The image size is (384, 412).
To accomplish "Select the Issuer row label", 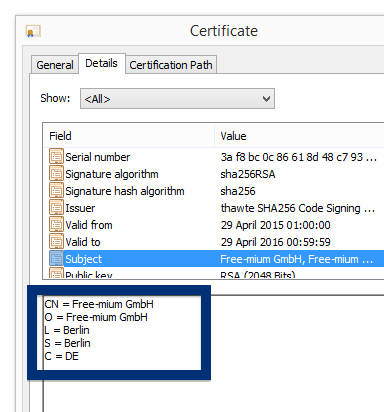I will click(80, 208).
